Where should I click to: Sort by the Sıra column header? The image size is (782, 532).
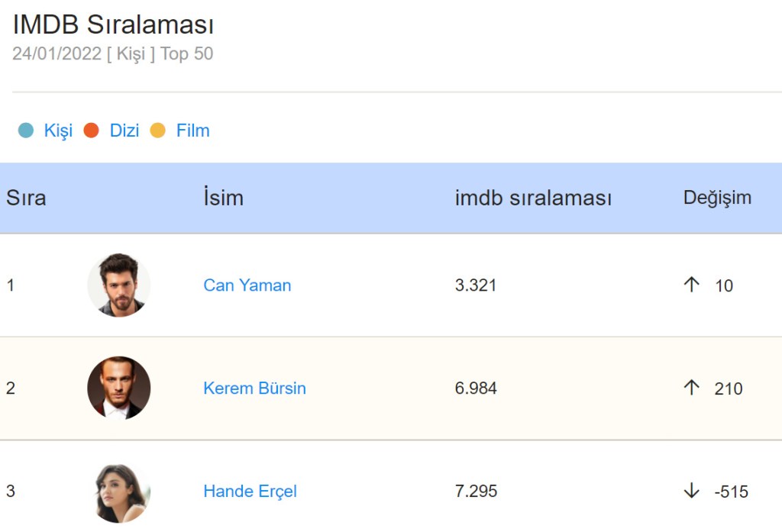(x=26, y=198)
